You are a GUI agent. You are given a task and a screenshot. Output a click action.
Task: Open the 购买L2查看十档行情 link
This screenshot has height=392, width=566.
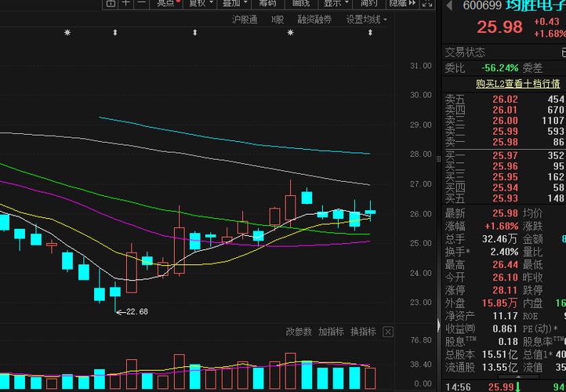click(x=517, y=84)
